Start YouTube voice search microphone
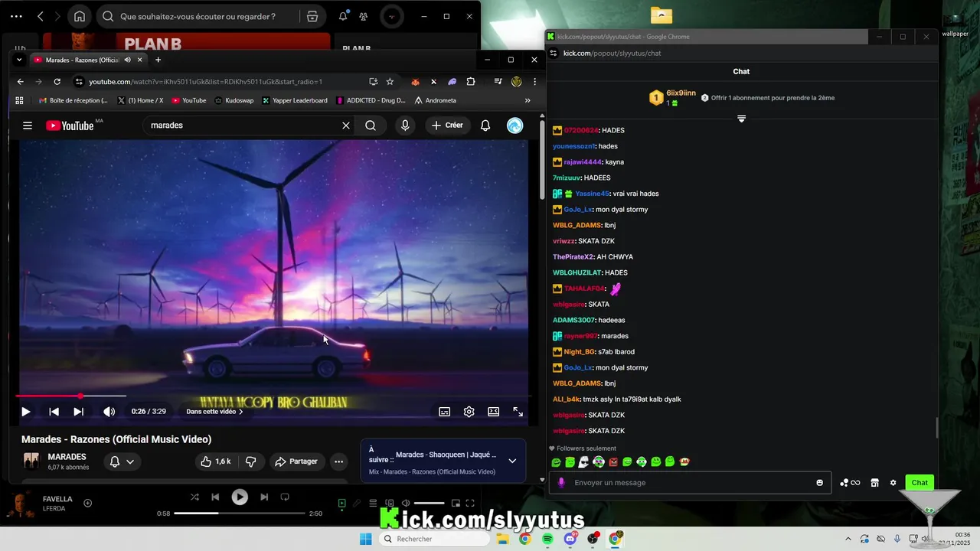Screen dimensions: 980x551 (x=405, y=126)
